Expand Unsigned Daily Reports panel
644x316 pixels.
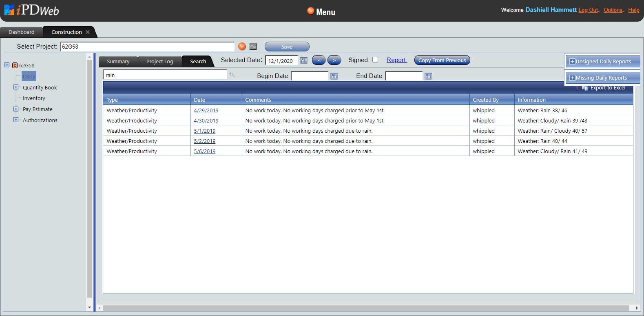[x=572, y=62]
